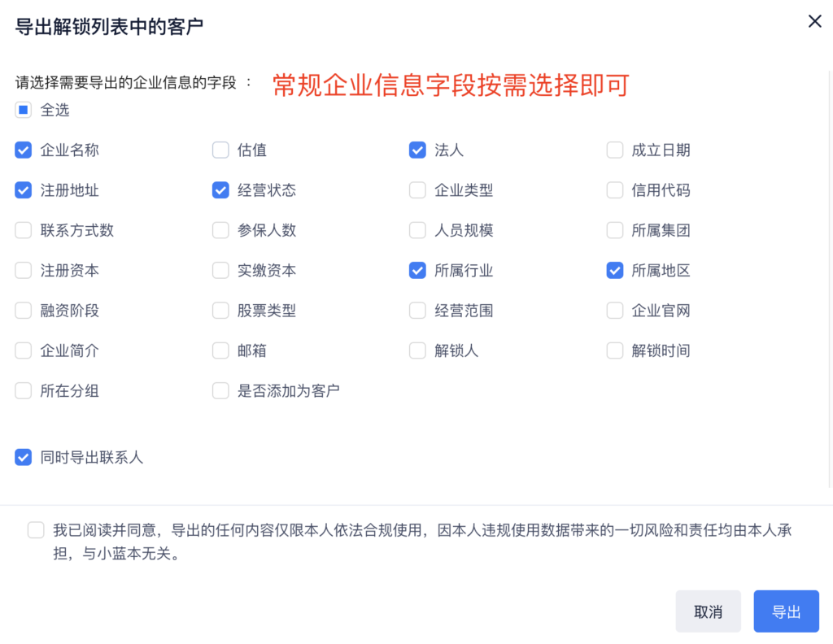The height and width of the screenshot is (644, 833).
Task: Close the export dialog with X
Action: [x=814, y=22]
